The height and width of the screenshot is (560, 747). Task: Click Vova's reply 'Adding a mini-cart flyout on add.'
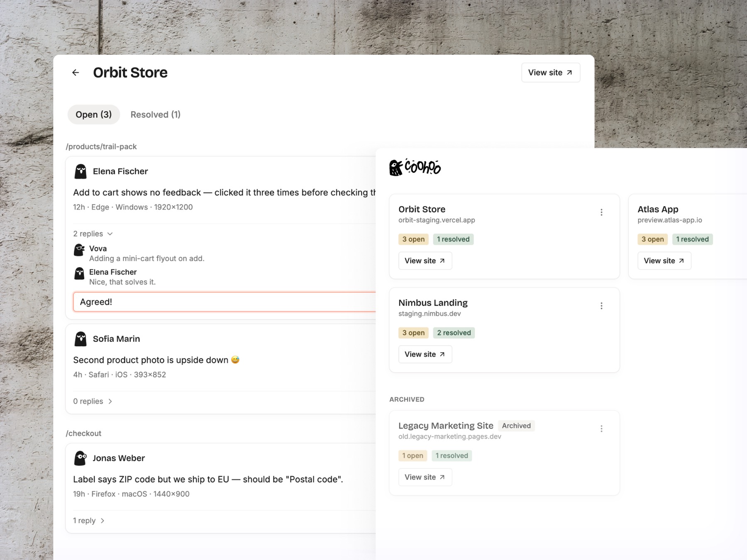147,259
